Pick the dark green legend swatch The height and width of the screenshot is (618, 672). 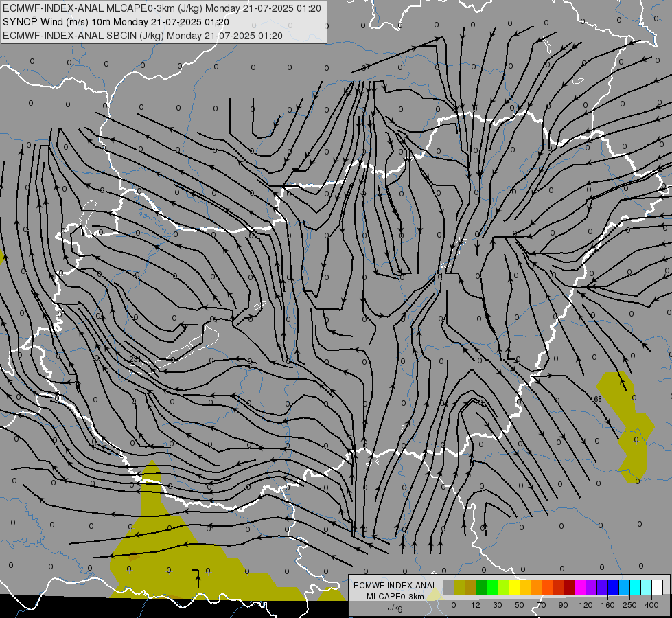[x=481, y=587]
